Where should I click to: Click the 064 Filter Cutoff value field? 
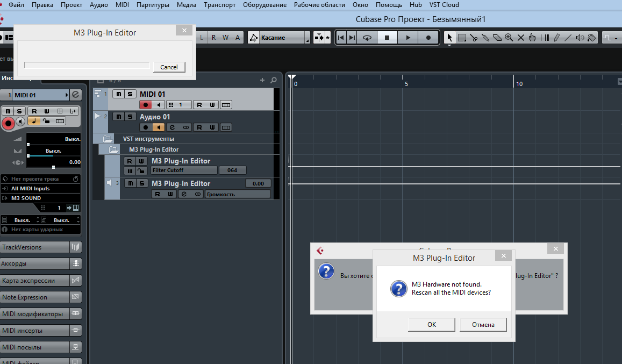[232, 170]
